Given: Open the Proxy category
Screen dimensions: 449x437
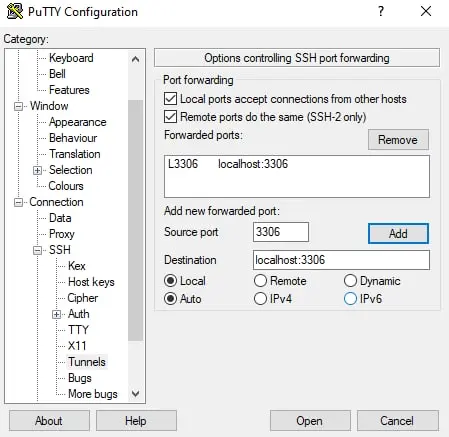Looking at the screenshot, I should 62,234.
